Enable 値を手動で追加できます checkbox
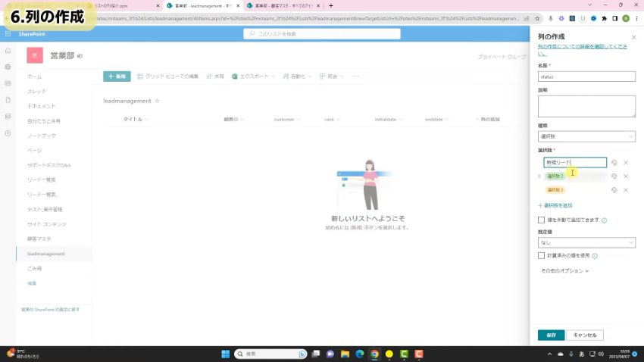644x362 pixels. 541,220
